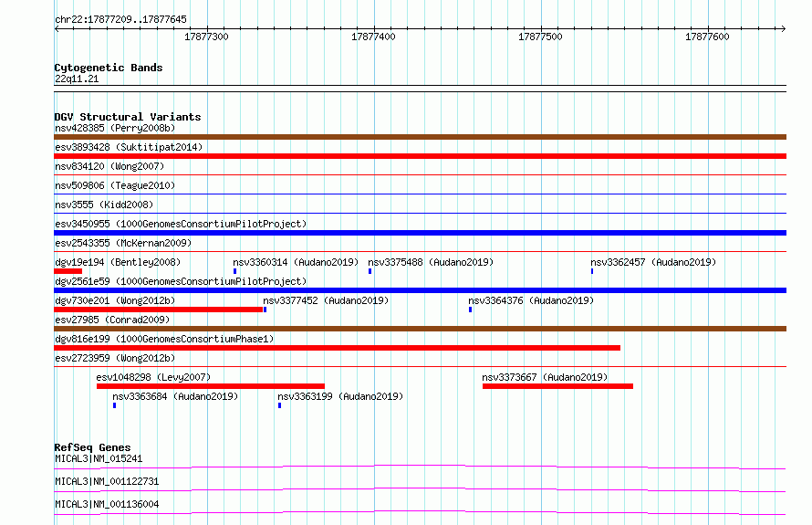Image resolution: width=812 pixels, height=525 pixels.
Task: Click ruler position 17877300
Action: click(x=206, y=37)
